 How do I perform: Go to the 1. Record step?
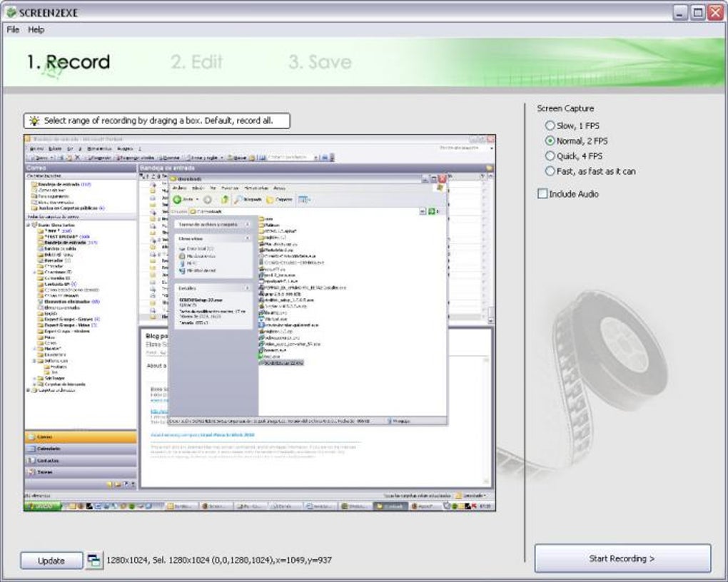tap(69, 62)
